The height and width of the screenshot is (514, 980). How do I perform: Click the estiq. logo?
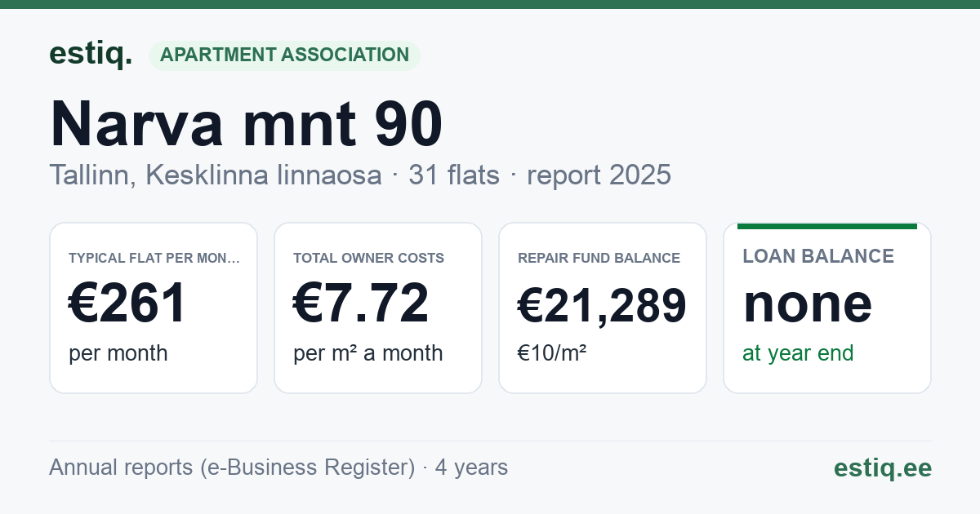(91, 54)
